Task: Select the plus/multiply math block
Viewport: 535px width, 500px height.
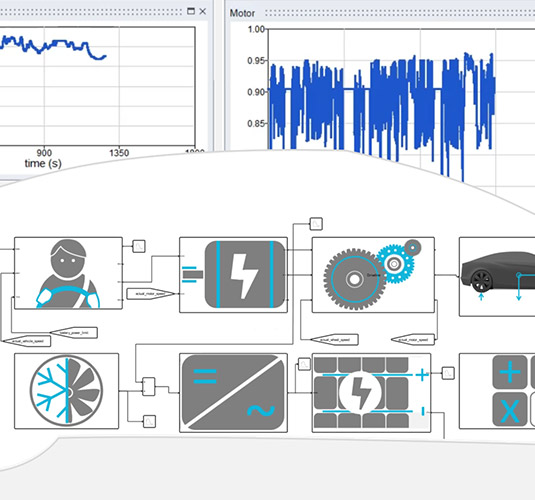Action: 497,391
